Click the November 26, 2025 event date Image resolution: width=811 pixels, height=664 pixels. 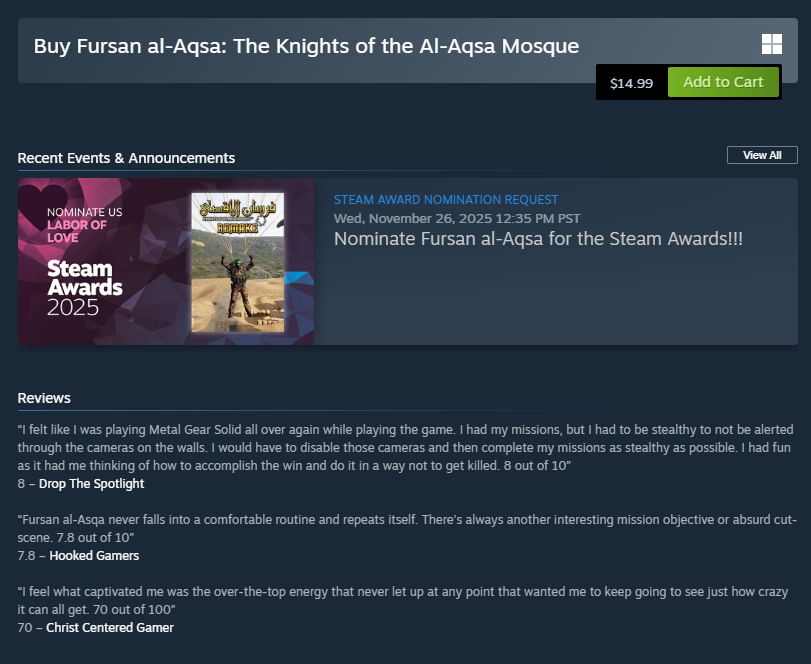[457, 218]
